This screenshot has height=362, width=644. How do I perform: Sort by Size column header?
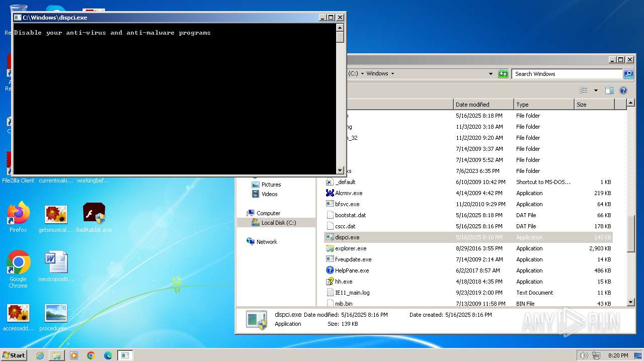[594, 105]
